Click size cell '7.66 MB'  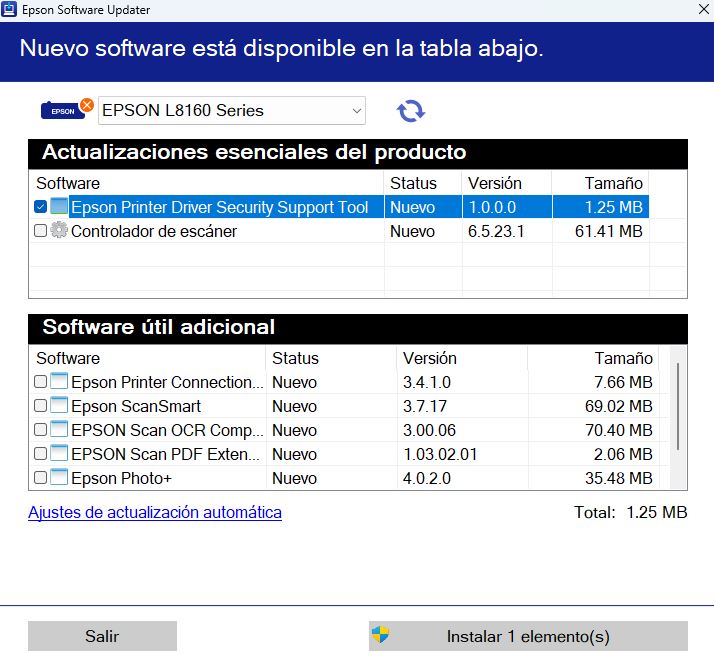623,382
